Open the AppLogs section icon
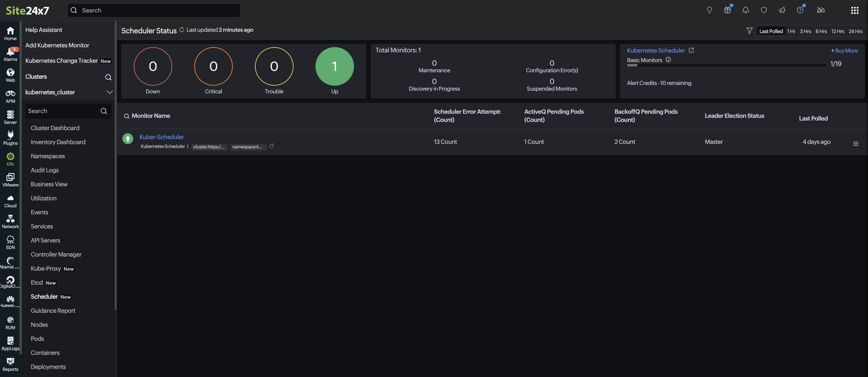The height and width of the screenshot is (377, 868). coord(10,344)
